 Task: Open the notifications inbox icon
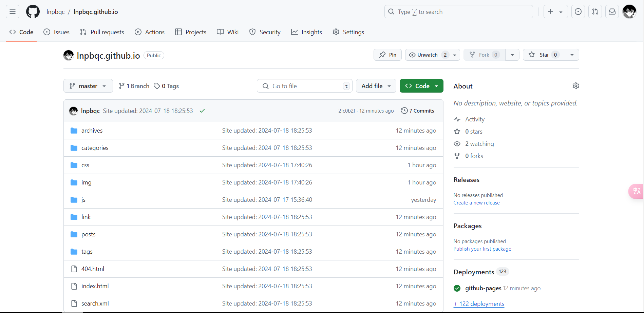[x=612, y=12]
